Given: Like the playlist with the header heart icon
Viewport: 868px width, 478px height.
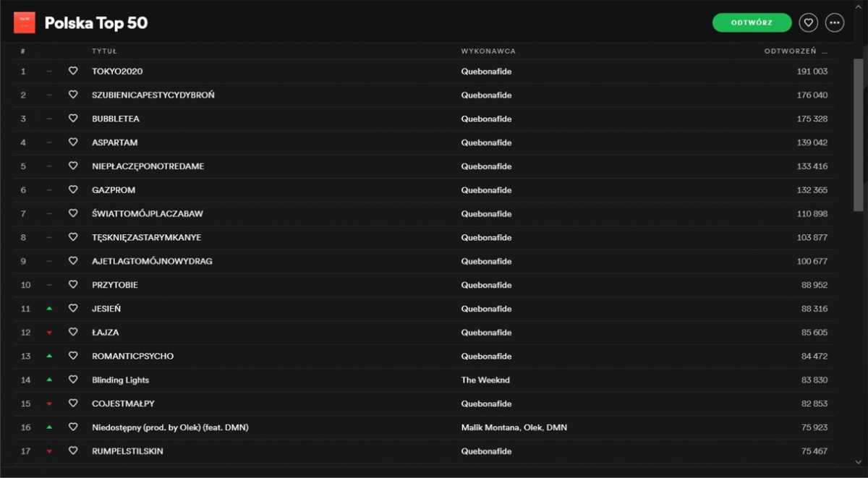Looking at the screenshot, I should coord(808,23).
